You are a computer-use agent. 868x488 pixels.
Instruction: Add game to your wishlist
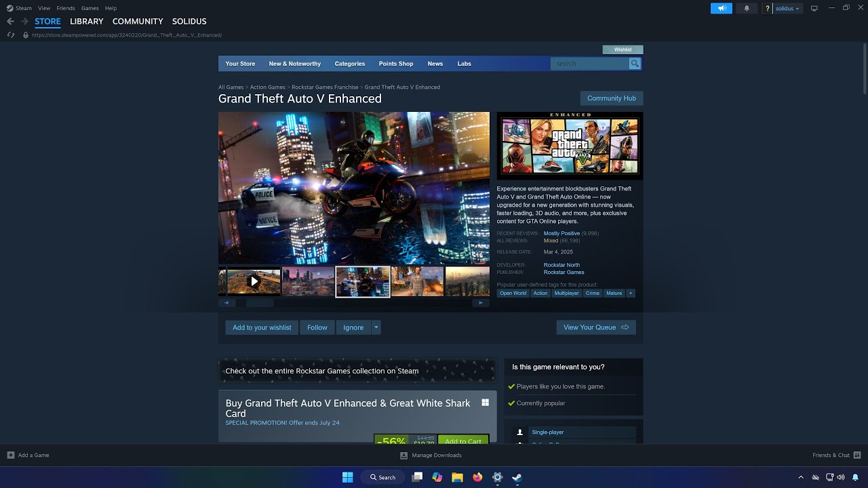(x=262, y=327)
